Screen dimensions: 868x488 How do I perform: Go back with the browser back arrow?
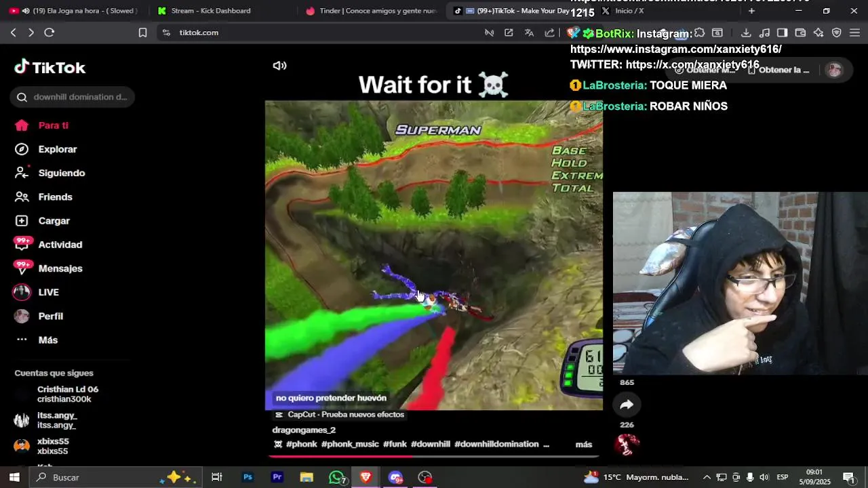(x=13, y=33)
